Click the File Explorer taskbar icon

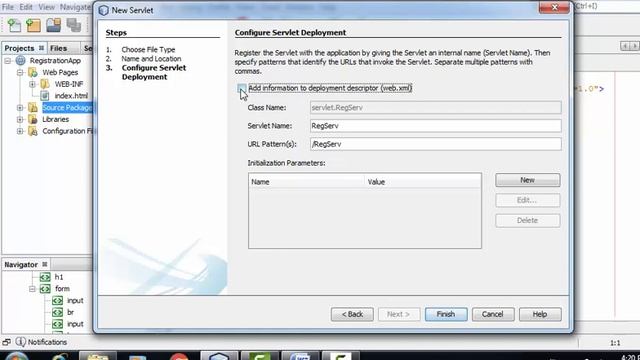[x=98, y=356]
